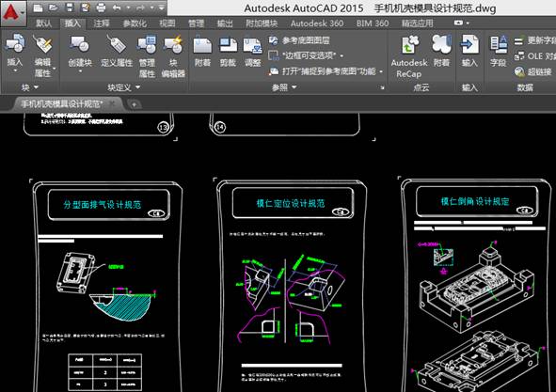The height and width of the screenshot is (392, 556).
Task: Click the 输入 import file icon
Action: point(469,44)
